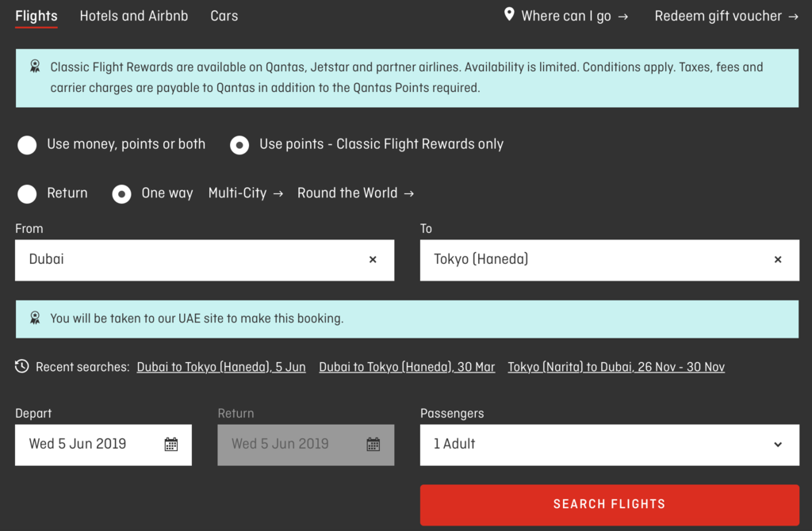Click the From field containing Dubai

pos(205,260)
